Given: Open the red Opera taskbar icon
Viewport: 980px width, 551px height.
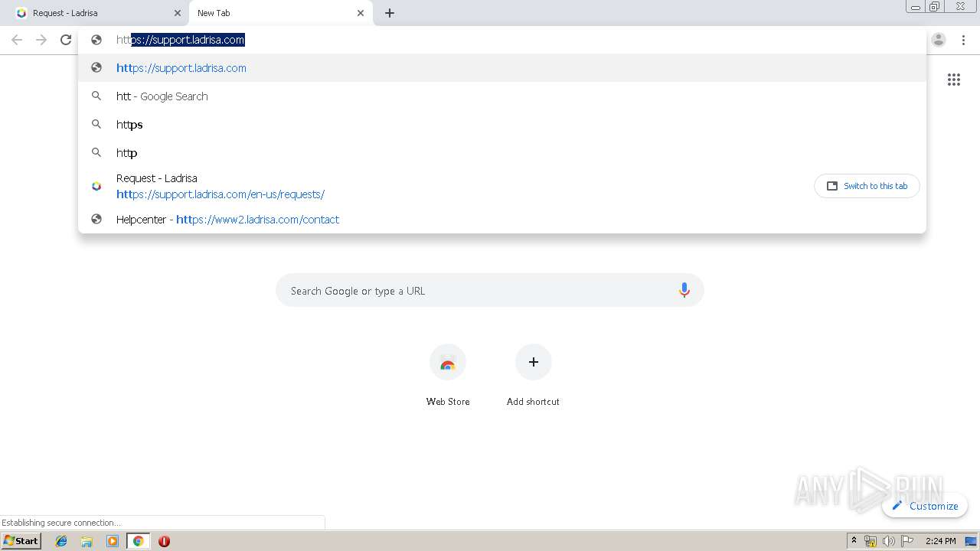Looking at the screenshot, I should click(x=164, y=541).
